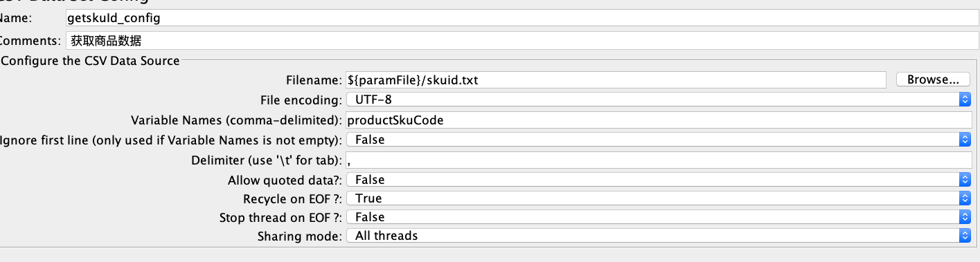Click the blue arrow of Recycle on EOF dropdown
This screenshot has width=980, height=262.
pos(964,198)
